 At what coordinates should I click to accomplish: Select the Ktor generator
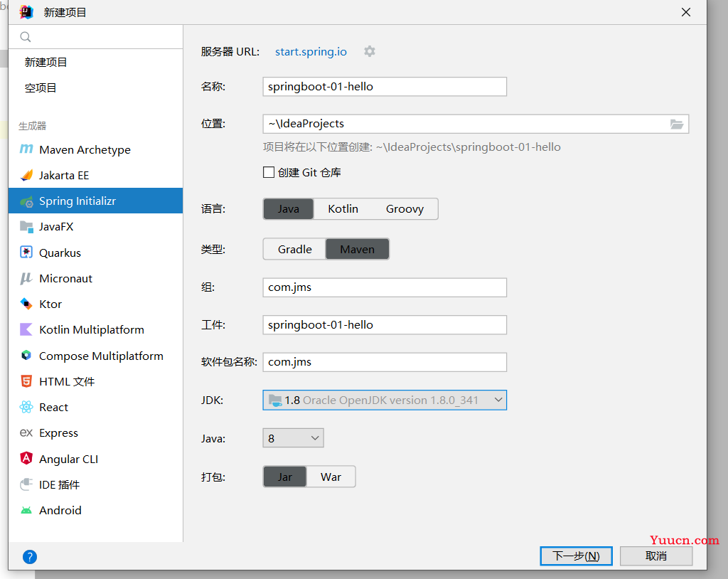[96, 304]
